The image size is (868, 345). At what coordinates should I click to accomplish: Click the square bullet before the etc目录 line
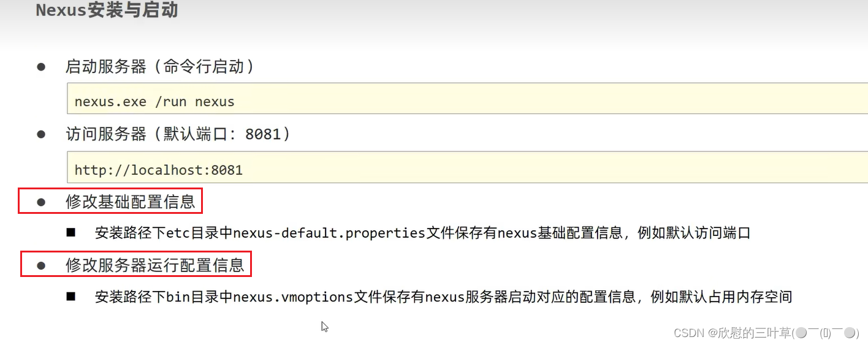click(x=71, y=233)
